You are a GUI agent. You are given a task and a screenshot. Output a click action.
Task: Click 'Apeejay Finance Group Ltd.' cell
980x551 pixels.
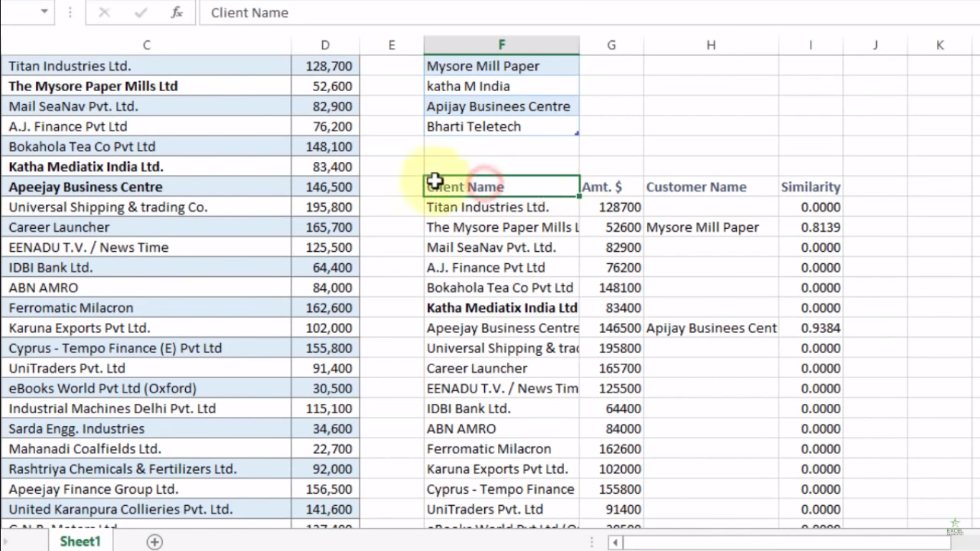146,489
